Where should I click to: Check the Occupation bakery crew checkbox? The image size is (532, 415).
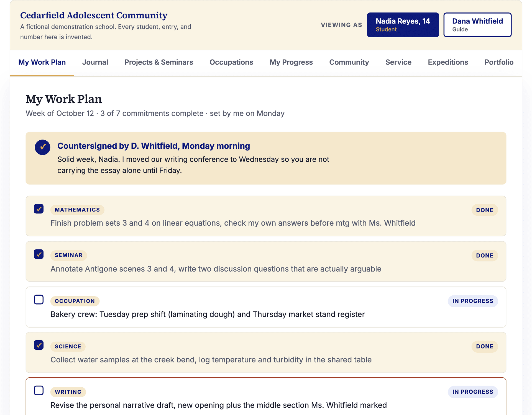click(x=39, y=300)
